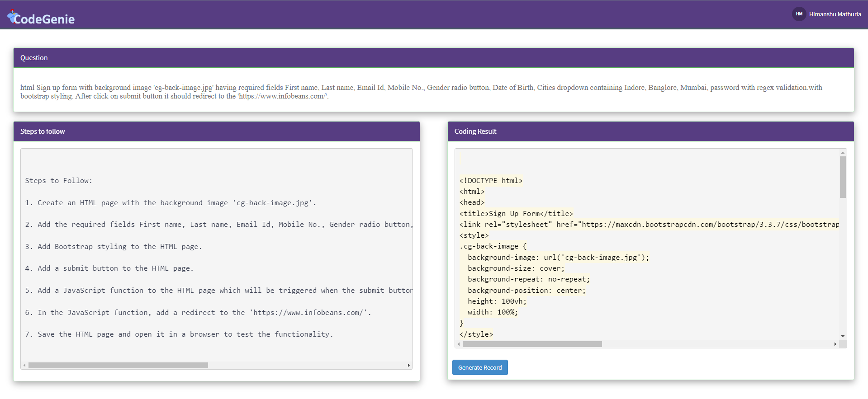Click the '.cg-back-image {' code line
The width and height of the screenshot is (868, 399).
coord(493,246)
